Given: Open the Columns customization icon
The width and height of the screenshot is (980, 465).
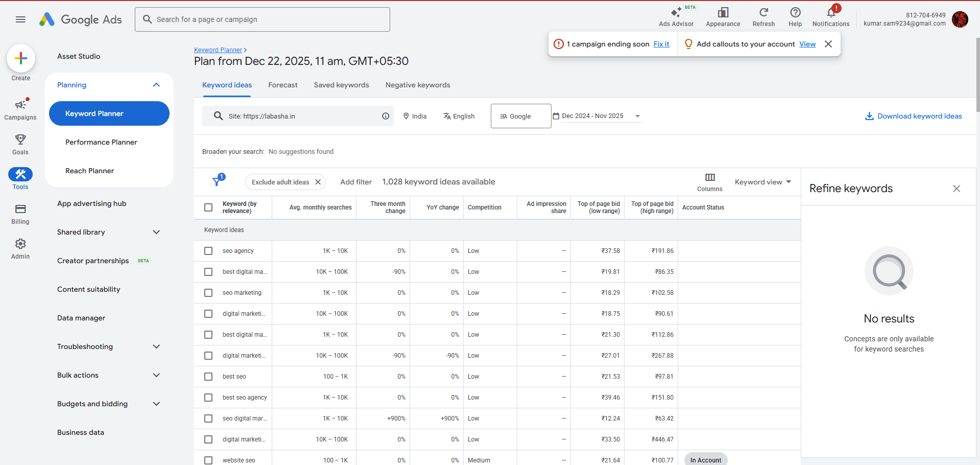Looking at the screenshot, I should pos(709,178).
